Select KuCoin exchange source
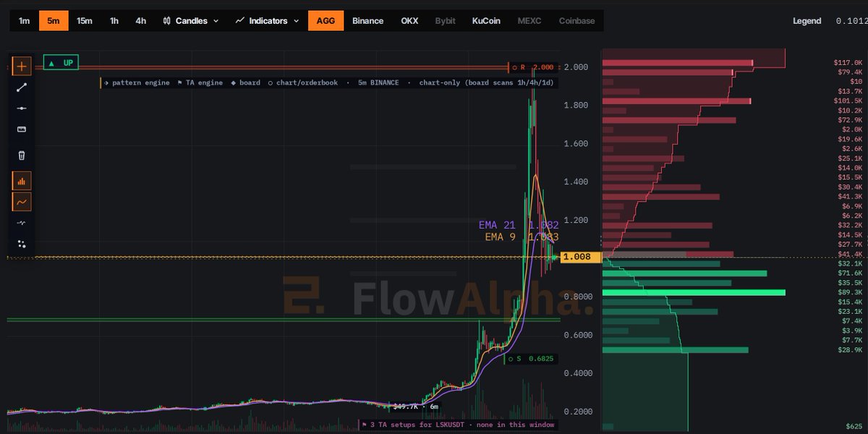 click(486, 21)
